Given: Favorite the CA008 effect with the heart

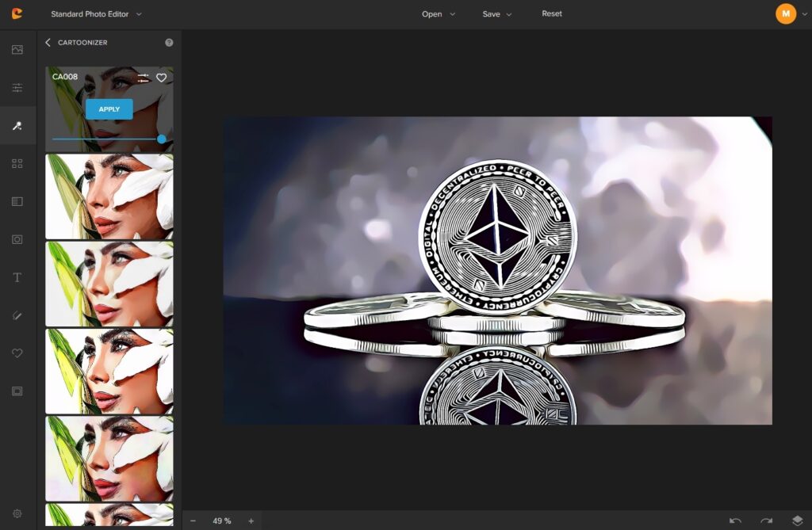Looking at the screenshot, I should click(x=162, y=78).
